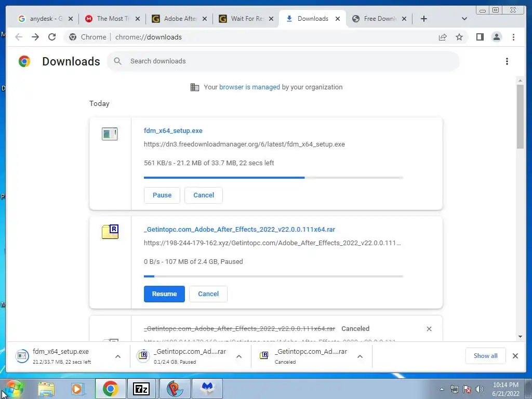Click the fdm_x64_setup.exe file icon in the list
This screenshot has height=399, width=532.
(110, 134)
